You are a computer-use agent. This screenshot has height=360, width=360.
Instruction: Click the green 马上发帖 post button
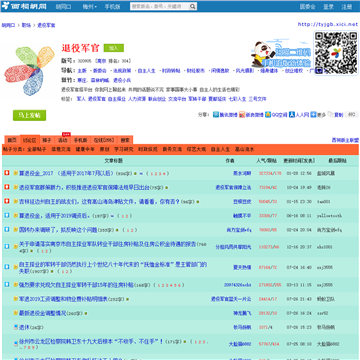point(29,115)
